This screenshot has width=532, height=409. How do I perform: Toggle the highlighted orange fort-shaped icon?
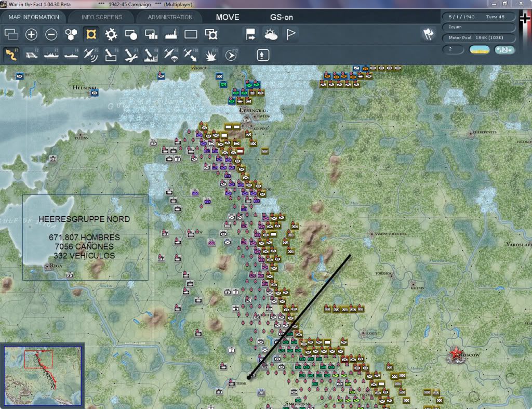(x=91, y=34)
